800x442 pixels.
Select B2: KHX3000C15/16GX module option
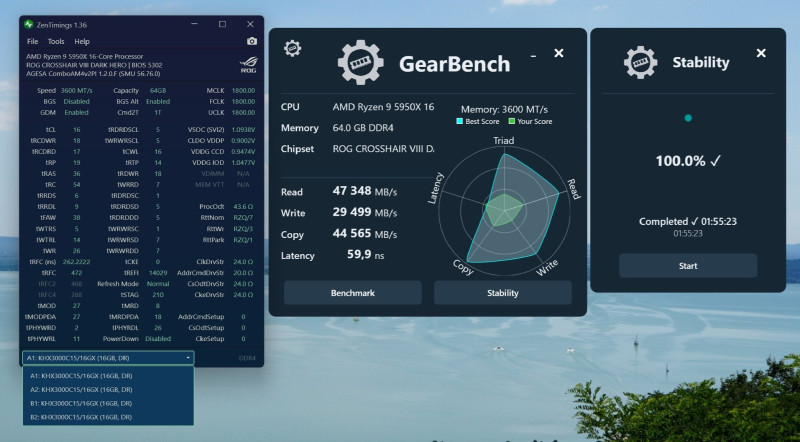click(108, 417)
